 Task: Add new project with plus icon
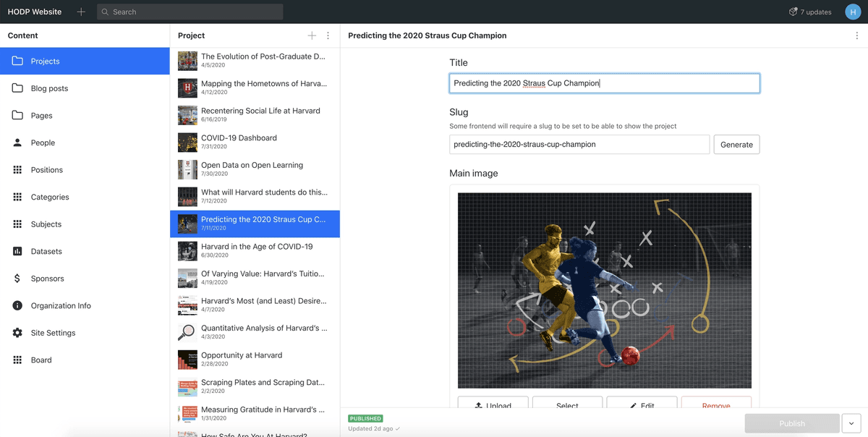click(312, 35)
